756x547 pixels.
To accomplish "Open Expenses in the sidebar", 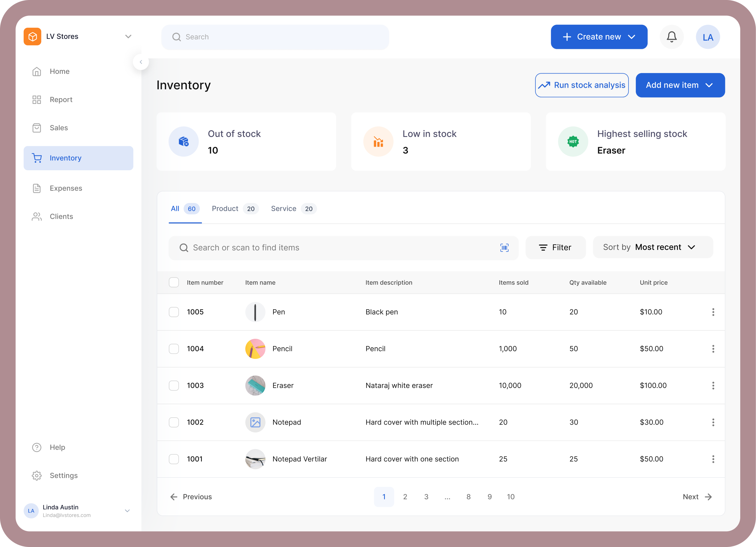I will coord(66,188).
